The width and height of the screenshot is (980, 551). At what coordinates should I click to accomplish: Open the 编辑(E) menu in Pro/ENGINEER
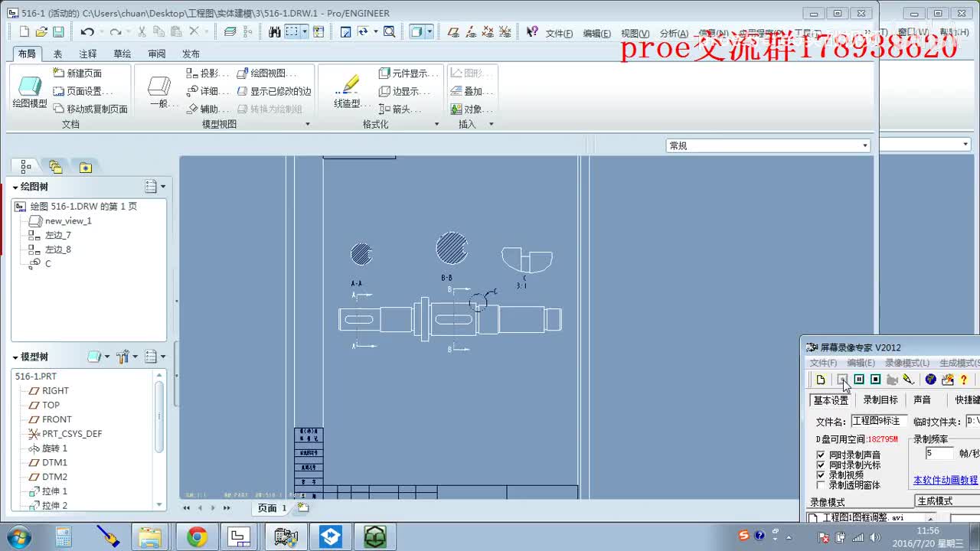[x=596, y=34]
